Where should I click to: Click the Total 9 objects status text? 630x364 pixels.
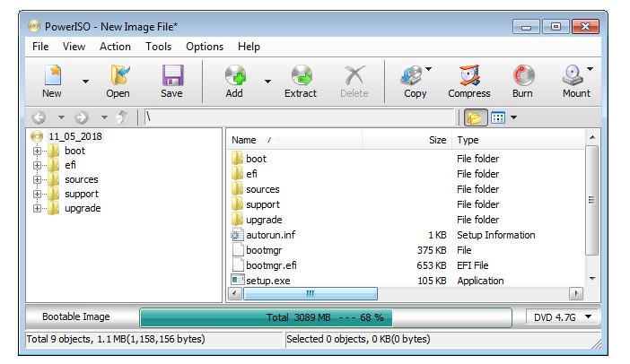click(116, 340)
